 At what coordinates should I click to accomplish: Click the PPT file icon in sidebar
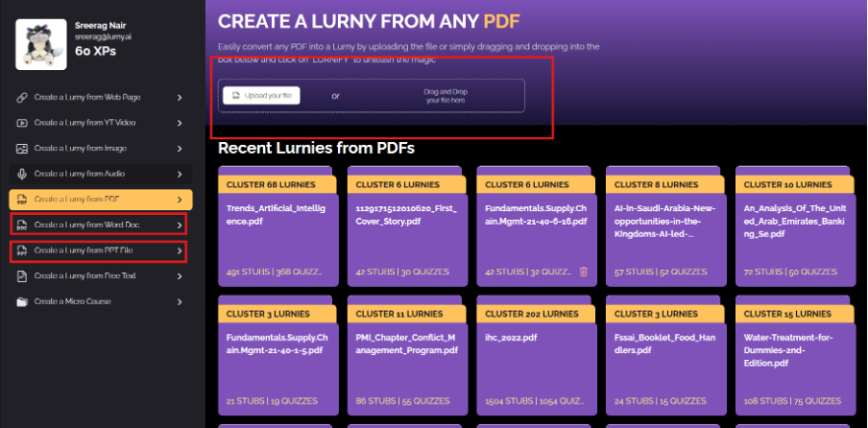[x=22, y=251]
